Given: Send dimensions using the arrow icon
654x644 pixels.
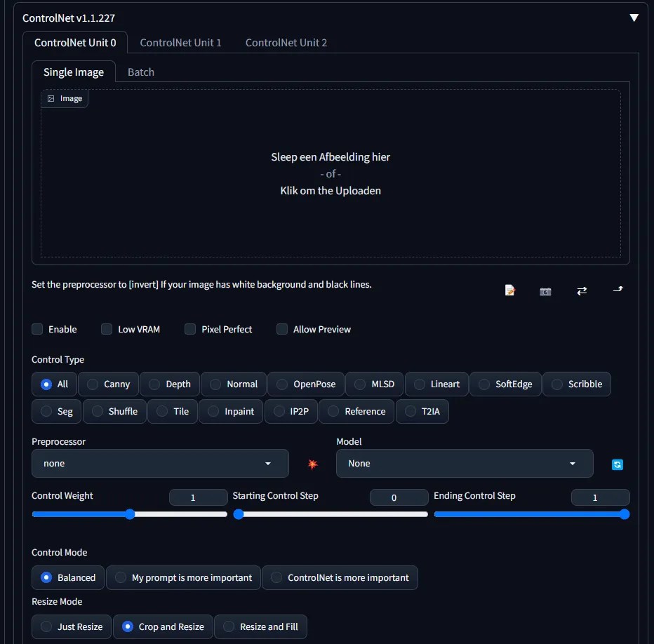Looking at the screenshot, I should coord(618,290).
